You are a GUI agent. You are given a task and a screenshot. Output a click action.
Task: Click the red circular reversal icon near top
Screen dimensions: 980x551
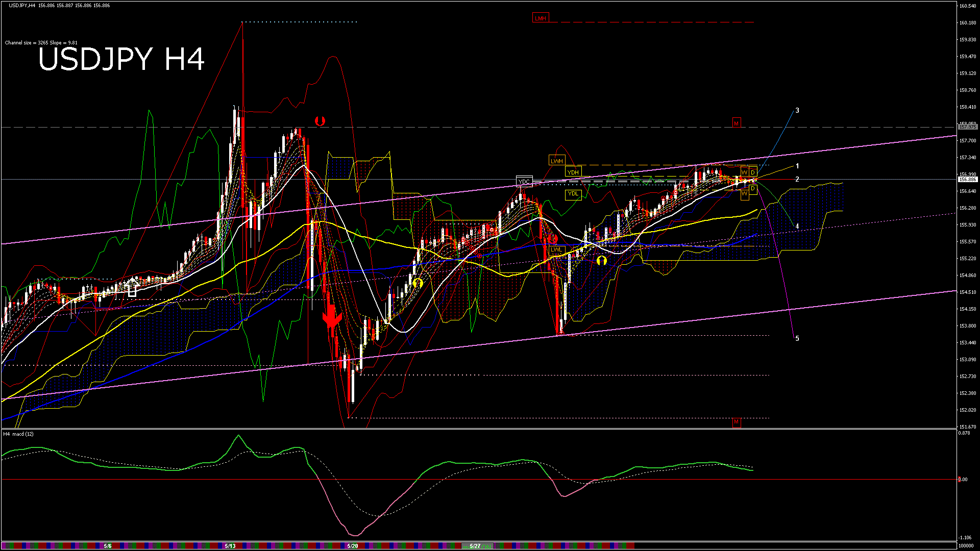pos(320,121)
